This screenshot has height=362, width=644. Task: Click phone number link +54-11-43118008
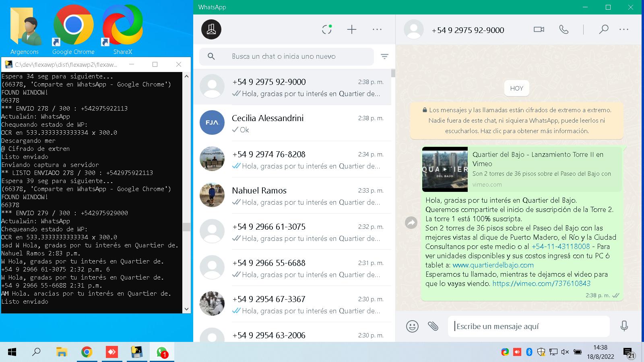[x=561, y=247]
